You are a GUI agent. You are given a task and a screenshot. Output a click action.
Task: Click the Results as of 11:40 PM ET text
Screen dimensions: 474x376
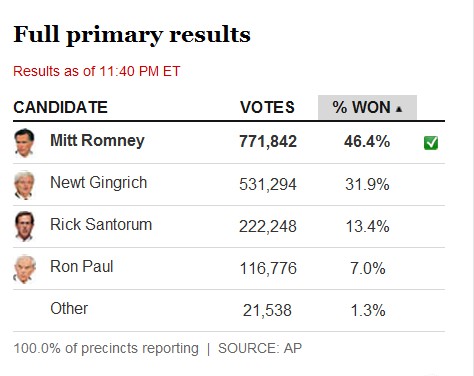click(97, 71)
